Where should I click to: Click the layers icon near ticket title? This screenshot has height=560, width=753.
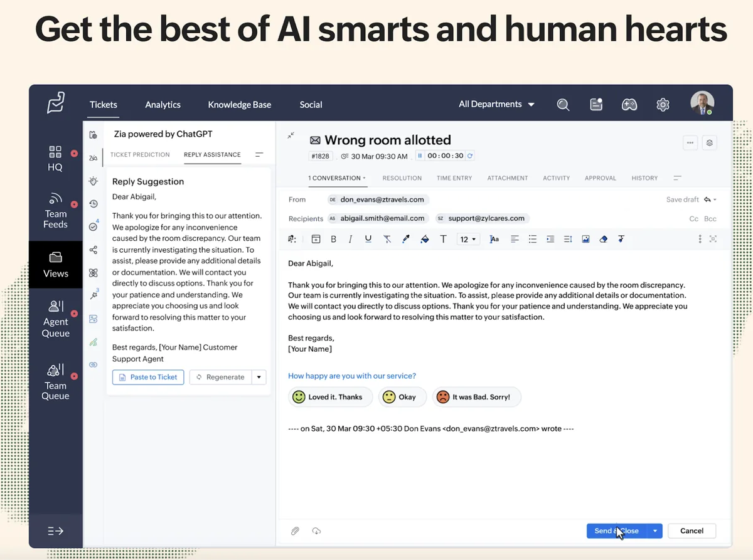[709, 142]
